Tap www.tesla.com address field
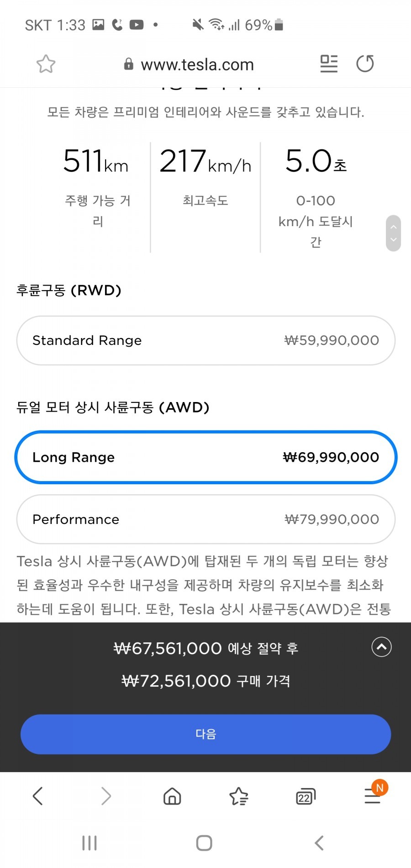This screenshot has width=411, height=868. coord(196,64)
